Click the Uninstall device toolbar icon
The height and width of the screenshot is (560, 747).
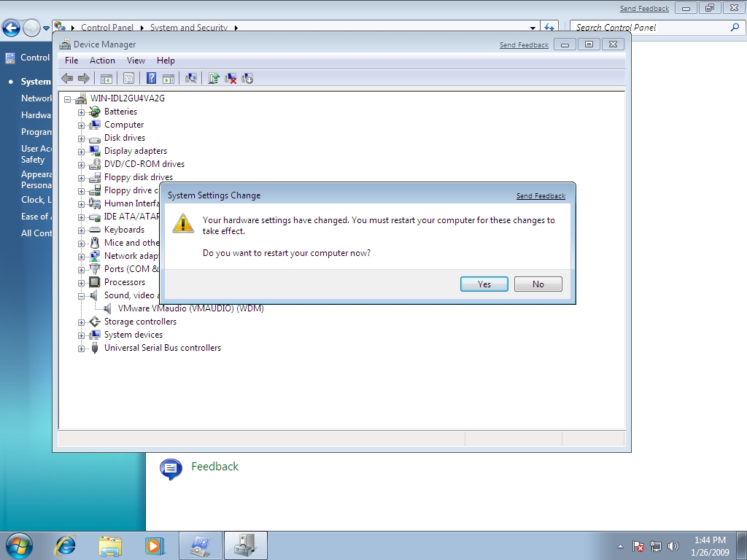229,78
